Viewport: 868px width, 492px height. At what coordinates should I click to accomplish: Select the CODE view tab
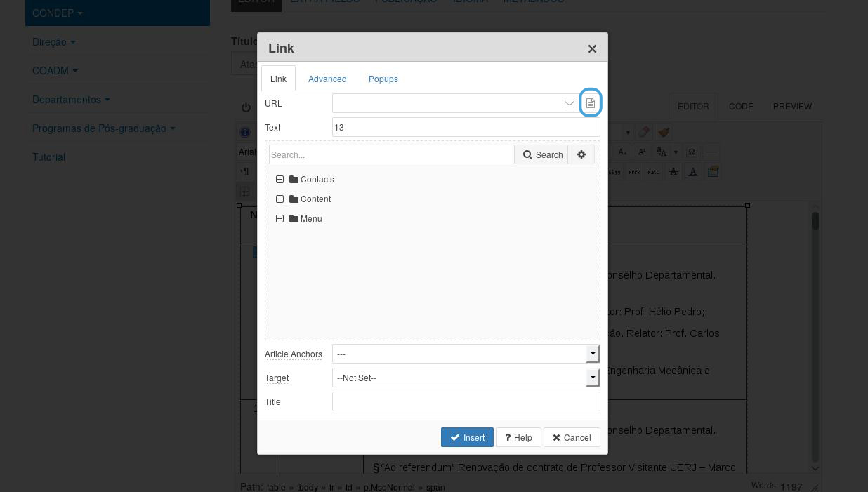click(x=741, y=107)
